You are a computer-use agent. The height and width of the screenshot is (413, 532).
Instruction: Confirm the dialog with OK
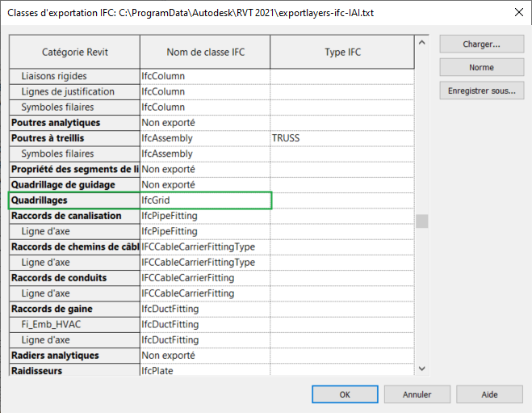point(345,394)
